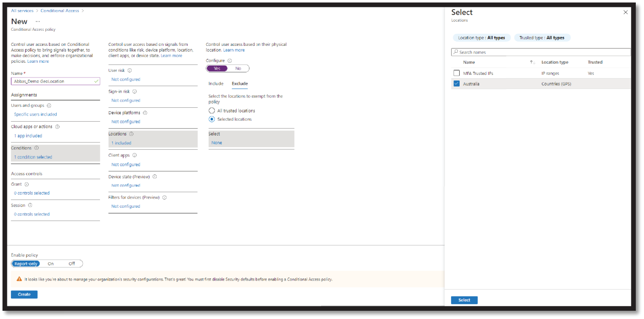The image size is (644, 319).
Task: Open Session 0 controls selected link
Action: (32, 214)
